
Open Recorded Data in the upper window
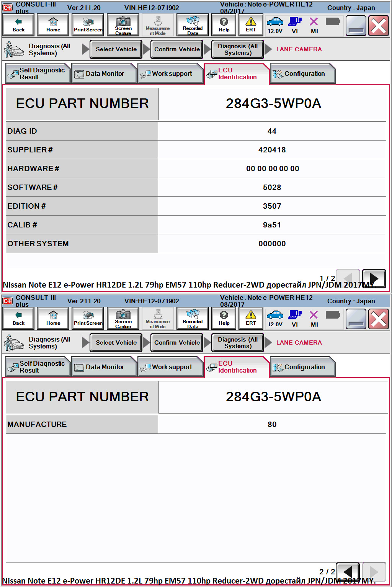193,25
